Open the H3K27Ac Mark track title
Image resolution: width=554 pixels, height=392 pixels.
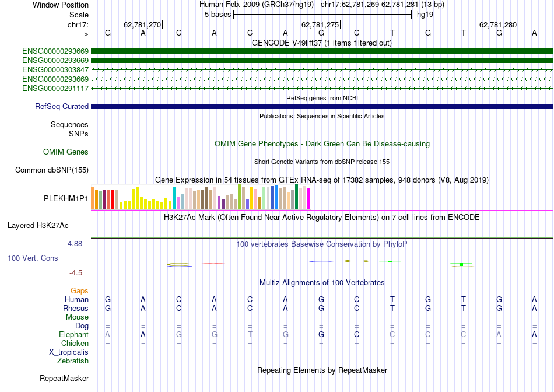click(x=322, y=217)
